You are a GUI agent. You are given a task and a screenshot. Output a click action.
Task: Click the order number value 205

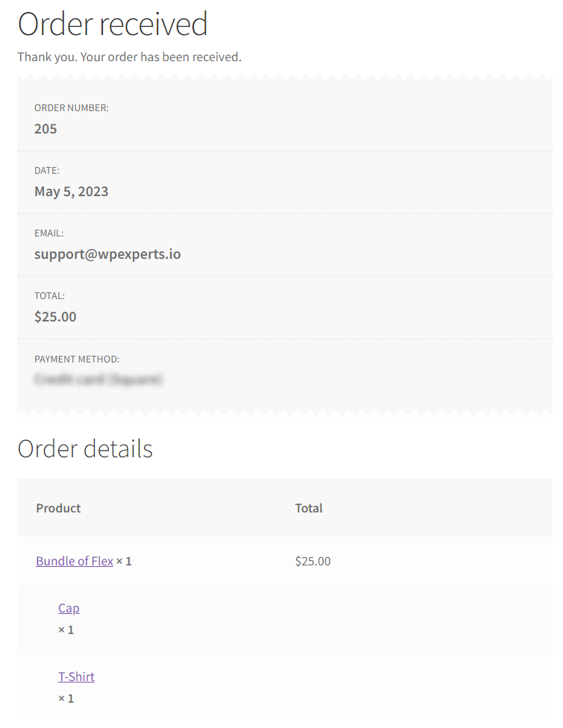tap(45, 128)
